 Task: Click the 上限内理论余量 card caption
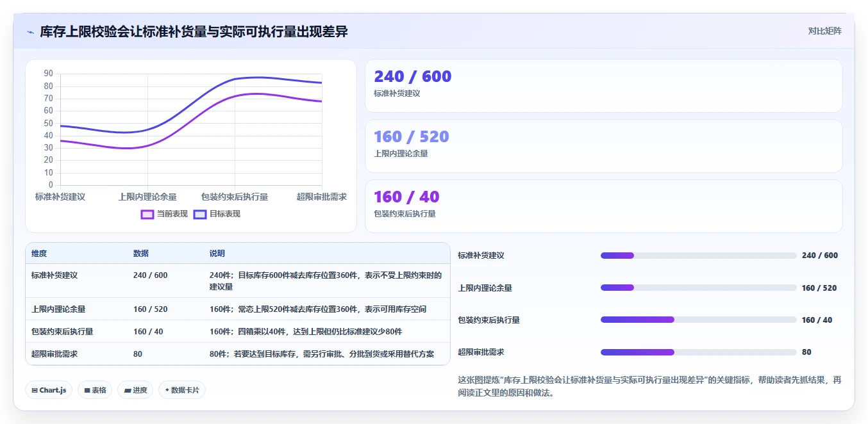point(401,154)
